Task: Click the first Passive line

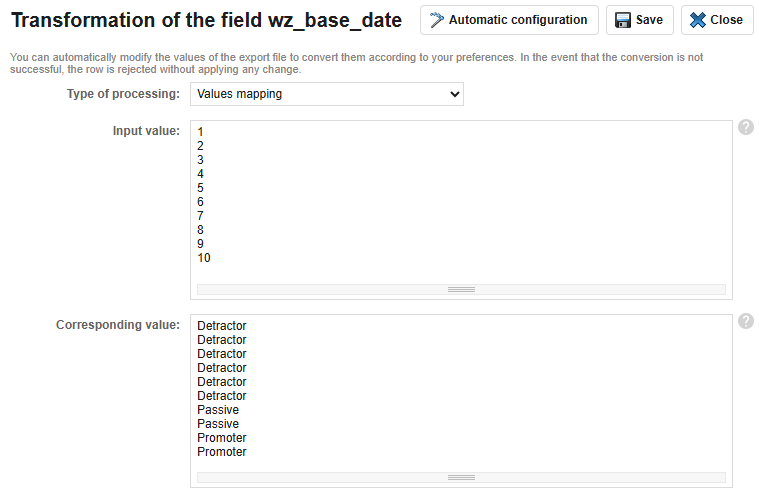Action: tap(218, 410)
